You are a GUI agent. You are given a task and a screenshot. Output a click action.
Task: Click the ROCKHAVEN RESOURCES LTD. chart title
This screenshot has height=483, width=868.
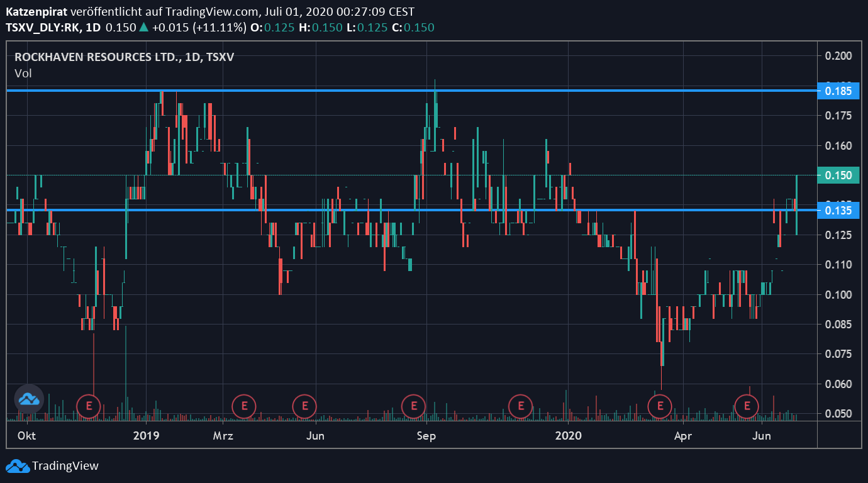[x=97, y=57]
